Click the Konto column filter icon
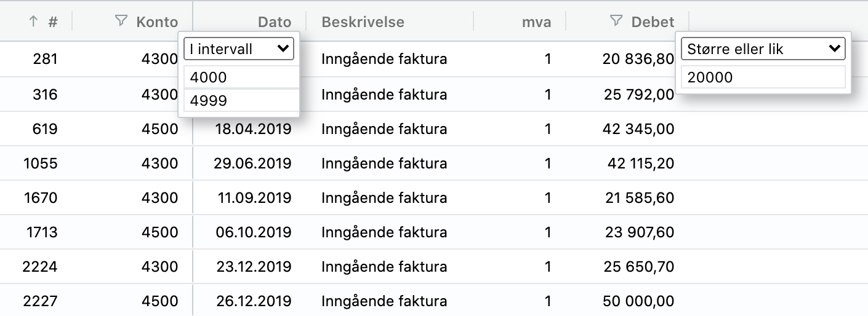Image resolution: width=868 pixels, height=316 pixels. point(121,22)
